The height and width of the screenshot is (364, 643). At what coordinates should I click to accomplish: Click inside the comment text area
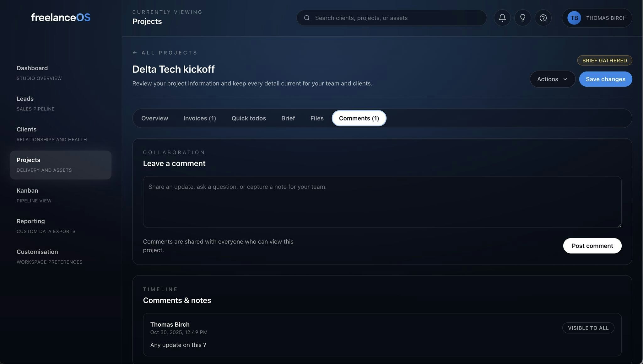[x=382, y=202]
